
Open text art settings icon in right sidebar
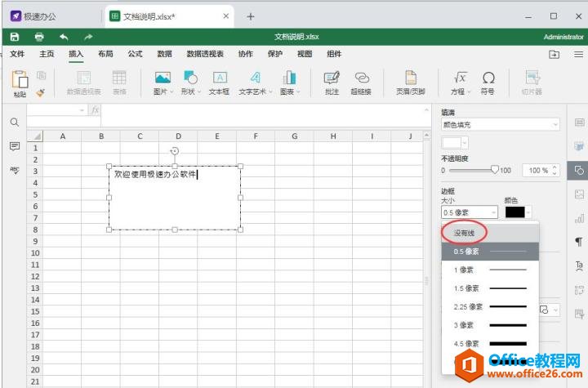click(x=579, y=265)
